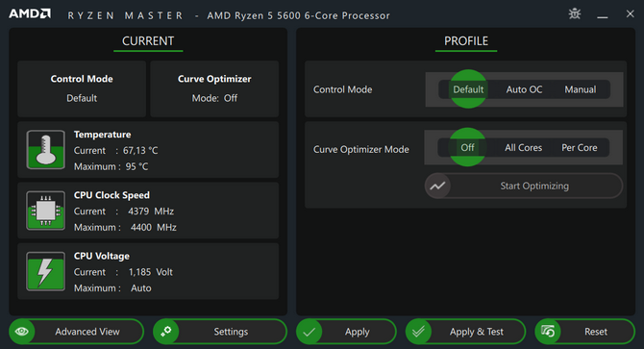Set Curve Optimizer Mode to Off
The height and width of the screenshot is (349, 644).
467,147
